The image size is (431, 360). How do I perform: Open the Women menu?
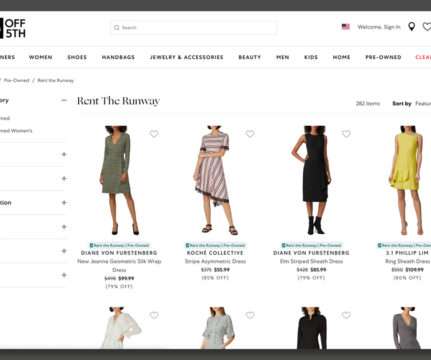click(41, 57)
